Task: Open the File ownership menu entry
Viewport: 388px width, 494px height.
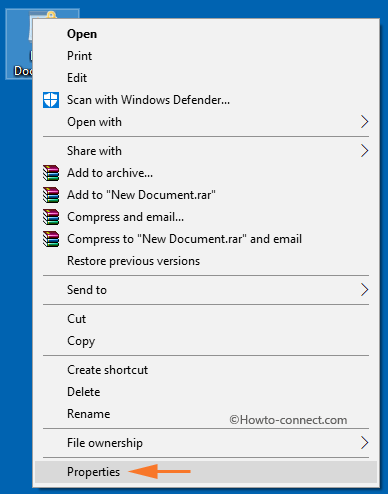Action: 206,443
